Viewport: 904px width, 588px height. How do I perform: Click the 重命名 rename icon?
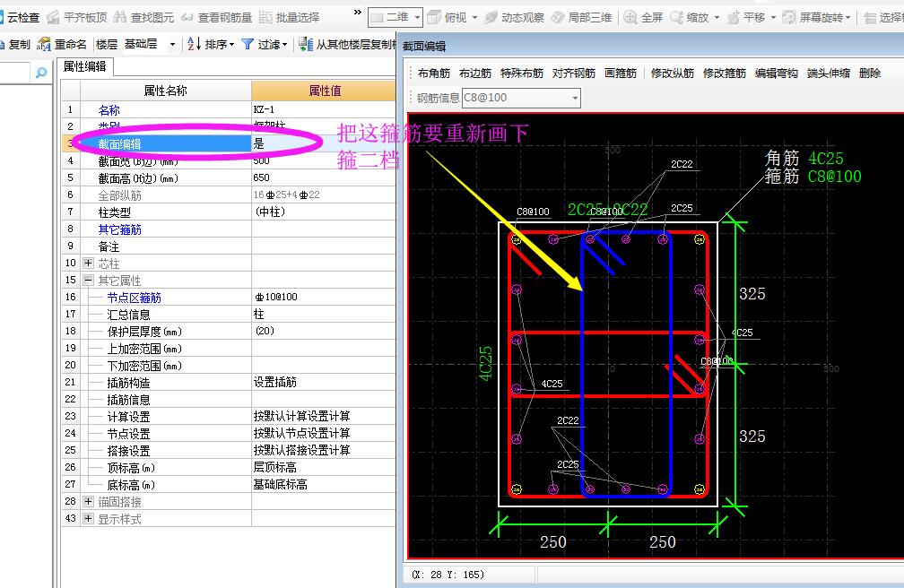pyautogui.click(x=44, y=45)
